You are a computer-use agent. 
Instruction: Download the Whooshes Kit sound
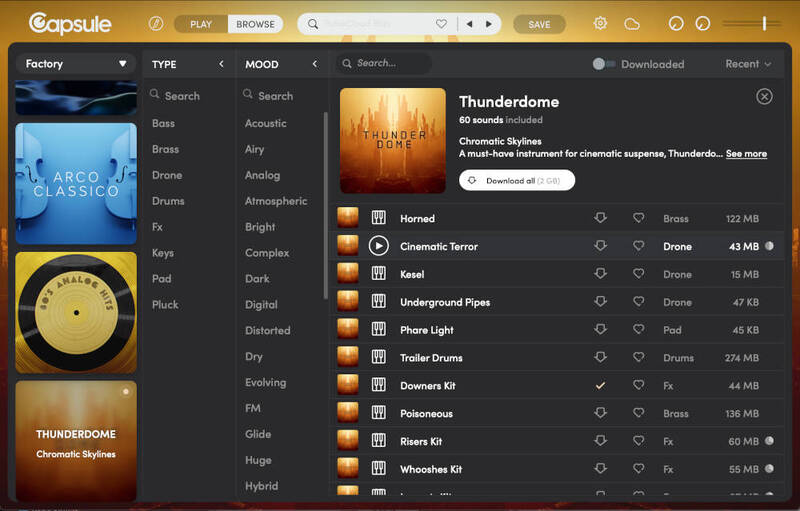pos(601,468)
